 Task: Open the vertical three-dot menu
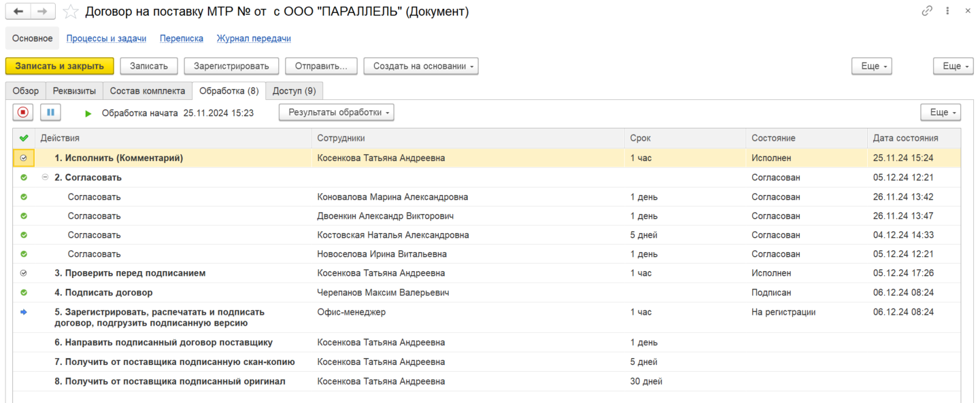pyautogui.click(x=947, y=11)
